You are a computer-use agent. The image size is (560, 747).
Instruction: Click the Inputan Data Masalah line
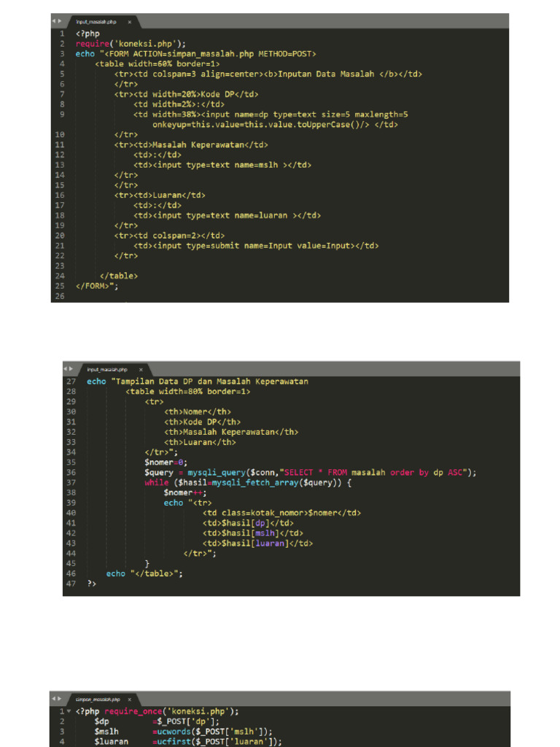click(x=268, y=74)
